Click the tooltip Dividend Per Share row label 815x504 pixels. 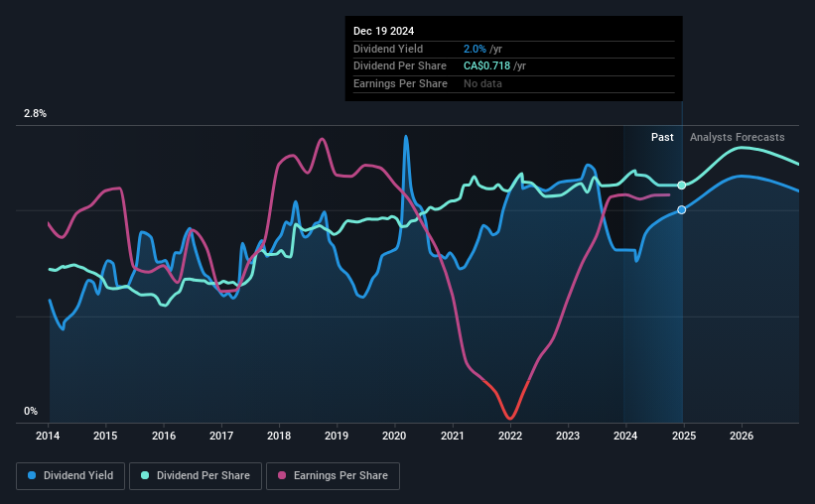tap(400, 66)
